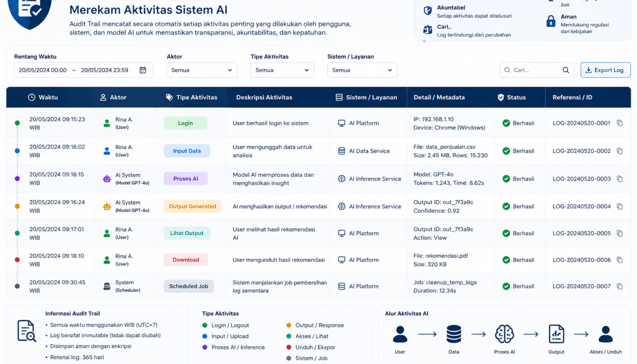Click the magnifier icon in search box
The width and height of the screenshot is (637, 364).
(x=566, y=70)
